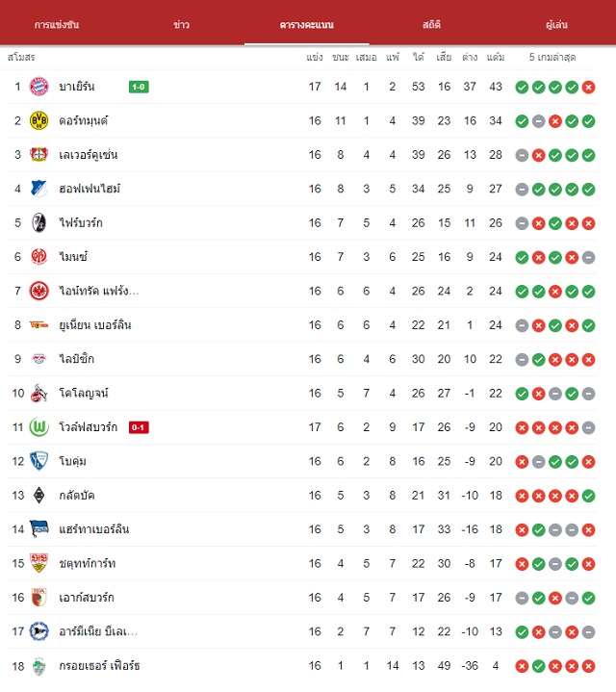The image size is (616, 692).
Task: Open the โคโลญจน์ team name link
Action: point(84,393)
